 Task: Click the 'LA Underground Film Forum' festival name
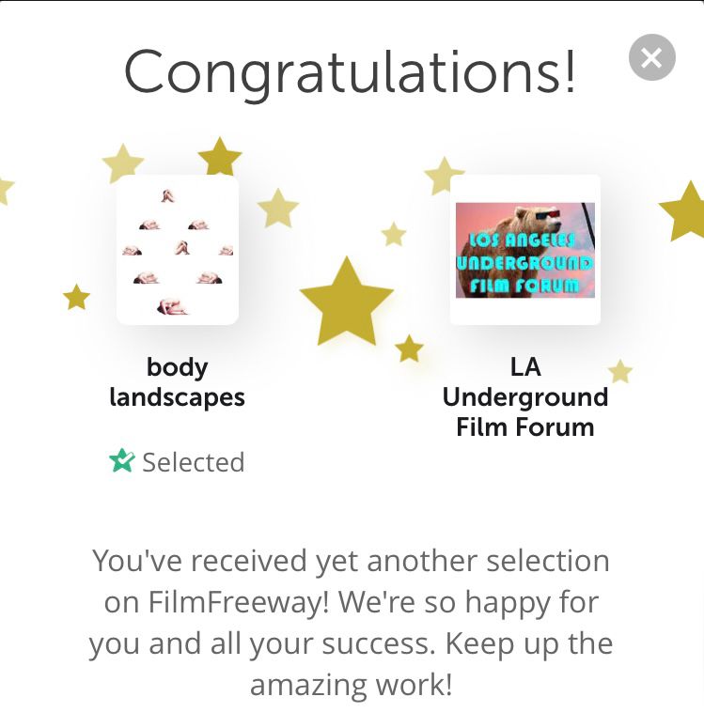coord(525,396)
